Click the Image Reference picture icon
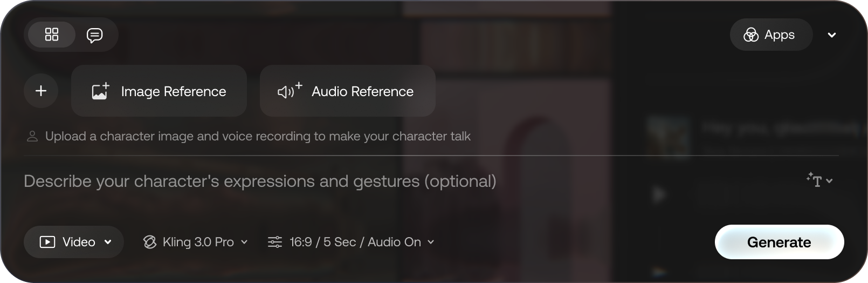The image size is (868, 283). 100,91
